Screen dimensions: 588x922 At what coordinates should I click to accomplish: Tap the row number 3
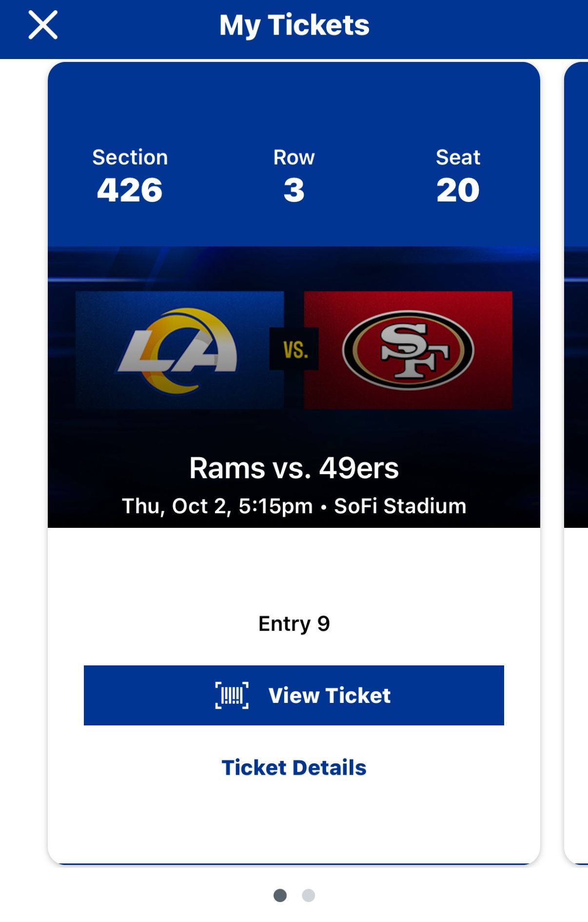[294, 190]
